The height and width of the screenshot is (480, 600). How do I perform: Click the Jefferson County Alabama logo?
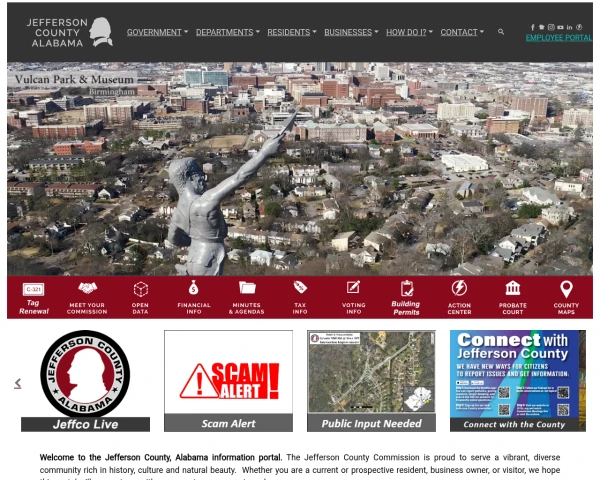pyautogui.click(x=70, y=32)
